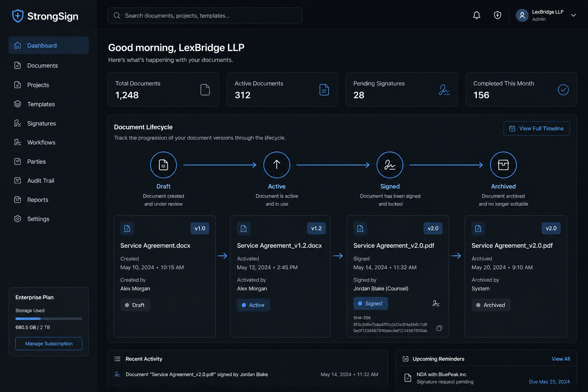Click the Upcoming Reminders calendar icon

click(x=405, y=359)
